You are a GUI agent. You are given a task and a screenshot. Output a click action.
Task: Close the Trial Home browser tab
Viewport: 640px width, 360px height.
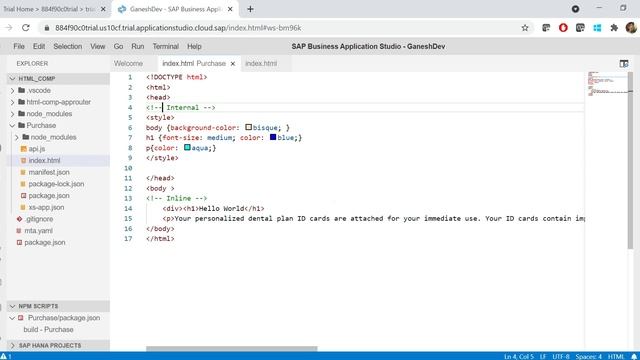[x=103, y=9]
